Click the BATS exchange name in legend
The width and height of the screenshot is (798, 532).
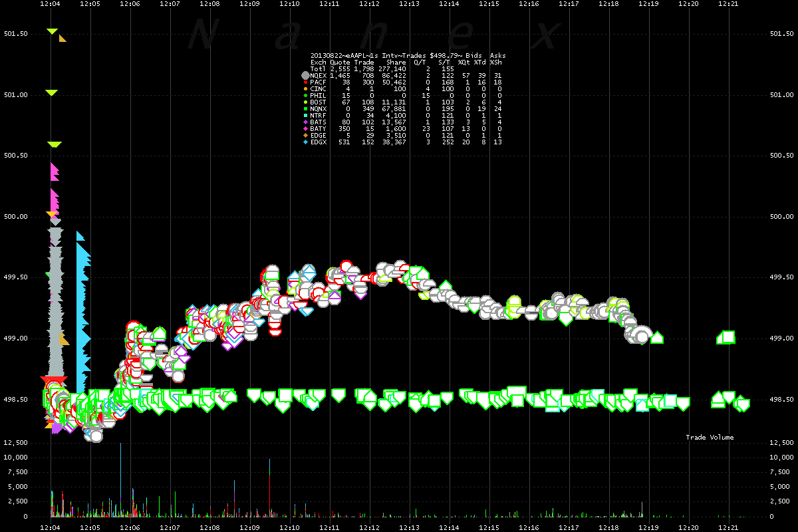point(319,122)
